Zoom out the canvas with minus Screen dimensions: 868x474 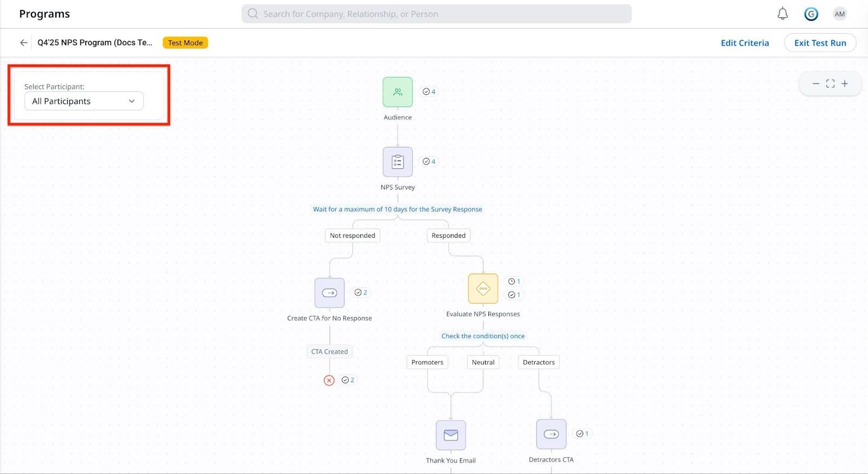tap(815, 84)
